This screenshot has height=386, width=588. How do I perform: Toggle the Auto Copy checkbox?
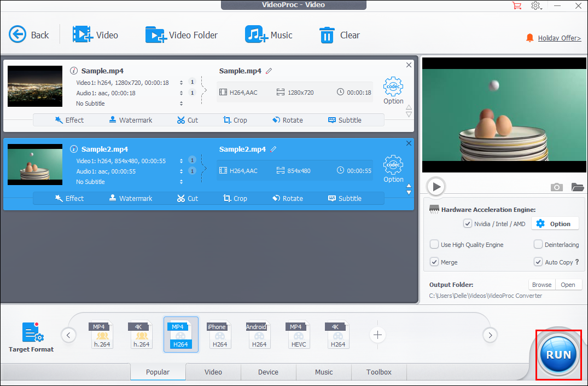tap(538, 262)
